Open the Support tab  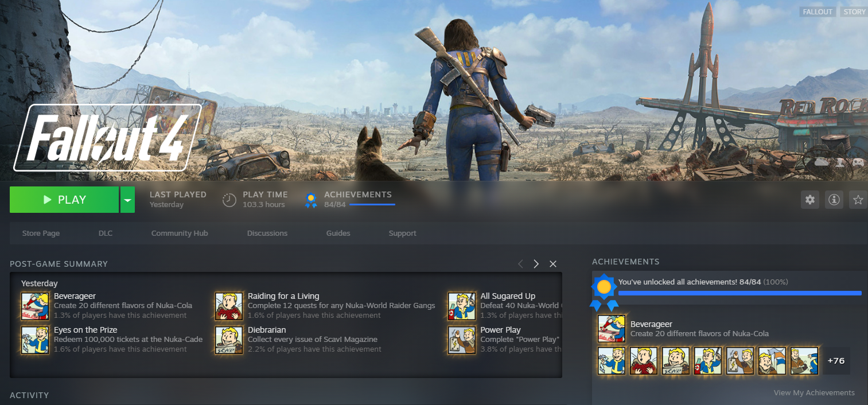402,233
